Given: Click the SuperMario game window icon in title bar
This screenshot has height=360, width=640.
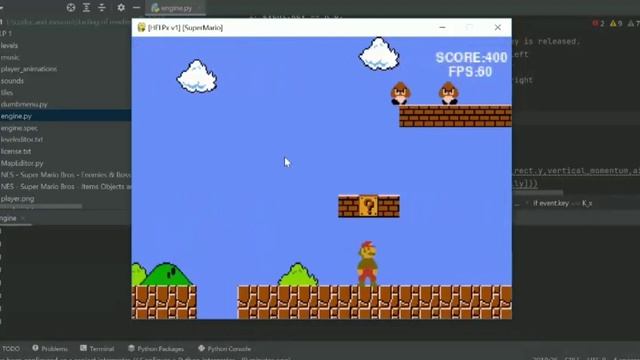Looking at the screenshot, I should [x=141, y=27].
